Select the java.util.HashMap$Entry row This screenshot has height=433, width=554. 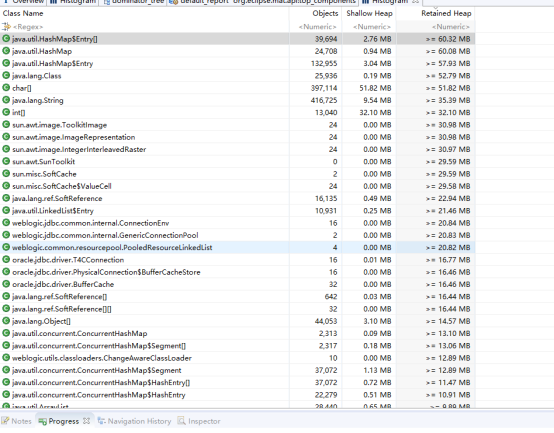[237, 63]
